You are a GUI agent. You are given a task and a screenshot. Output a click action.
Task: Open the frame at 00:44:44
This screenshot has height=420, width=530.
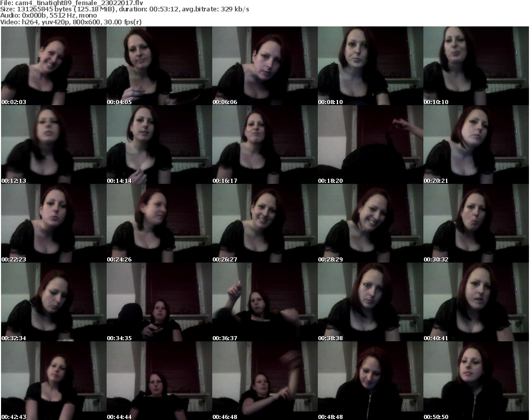tap(159, 381)
